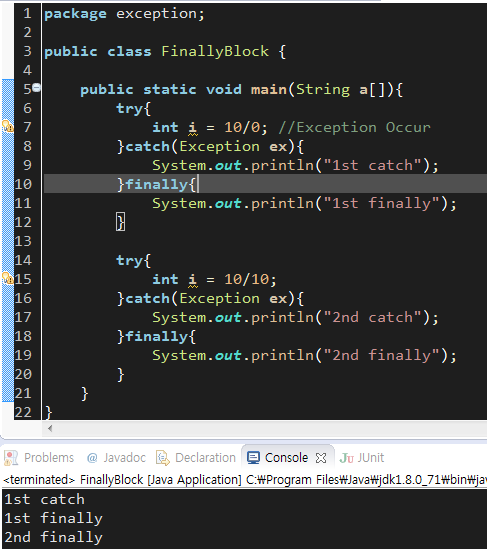Click the warning marker on line 15
The height and width of the screenshot is (549, 487).
click(8, 279)
